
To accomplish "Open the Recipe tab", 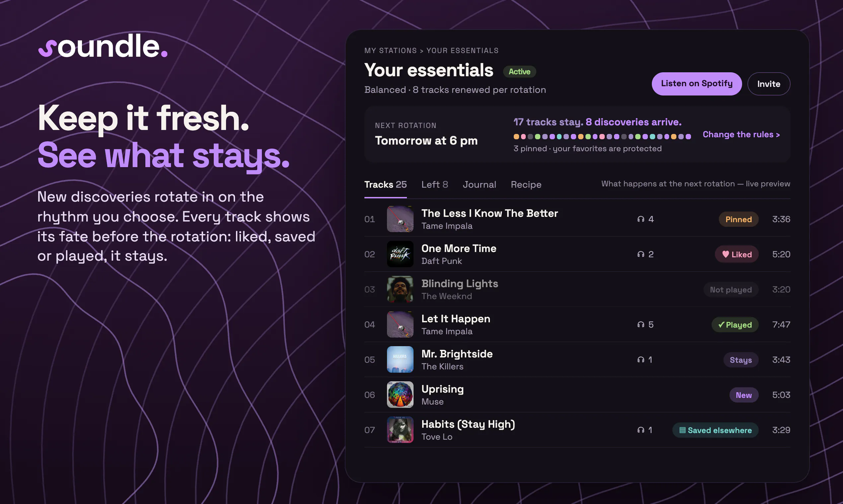I will coord(526,184).
